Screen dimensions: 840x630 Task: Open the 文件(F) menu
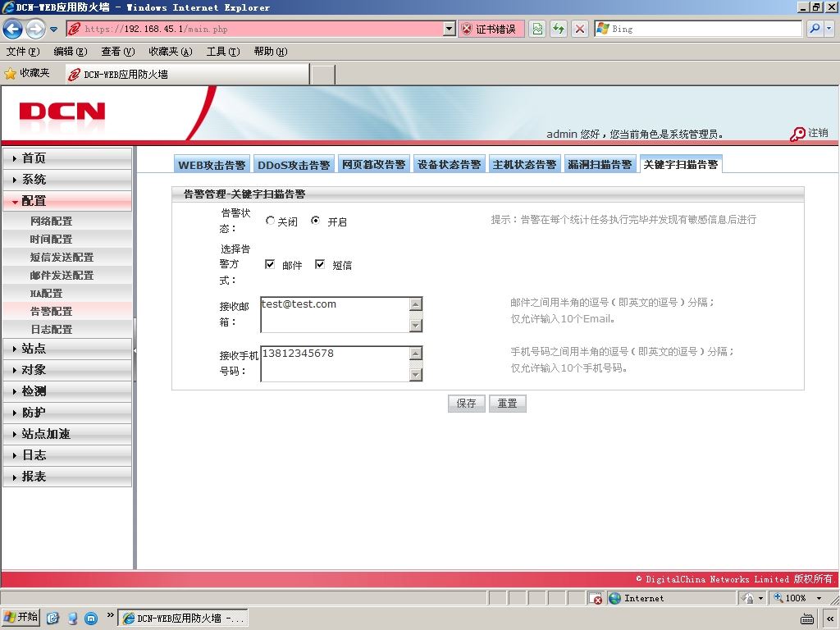23,52
